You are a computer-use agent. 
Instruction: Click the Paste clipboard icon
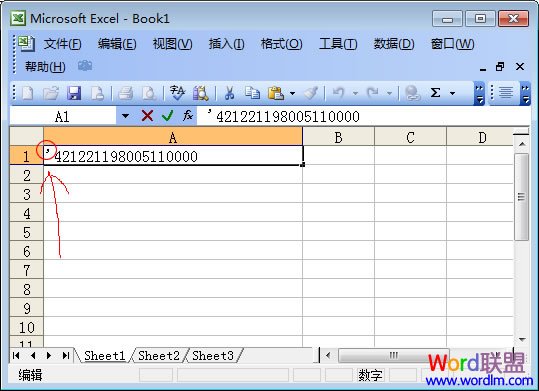[x=276, y=93]
